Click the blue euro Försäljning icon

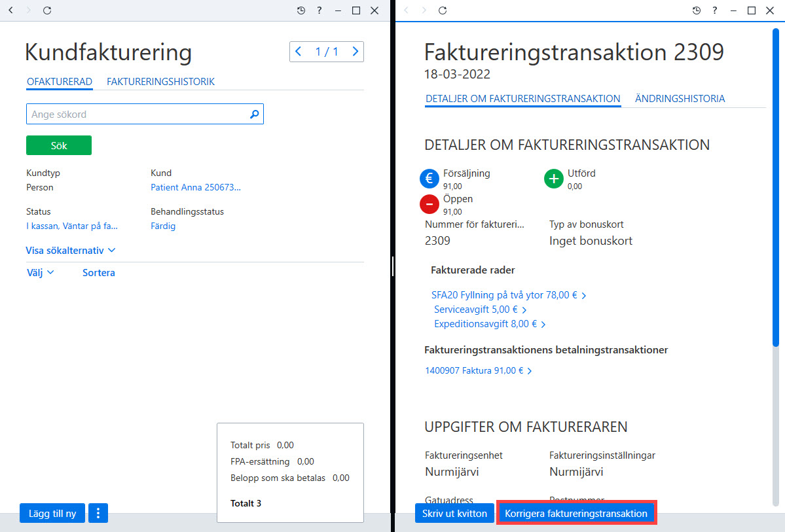click(429, 178)
